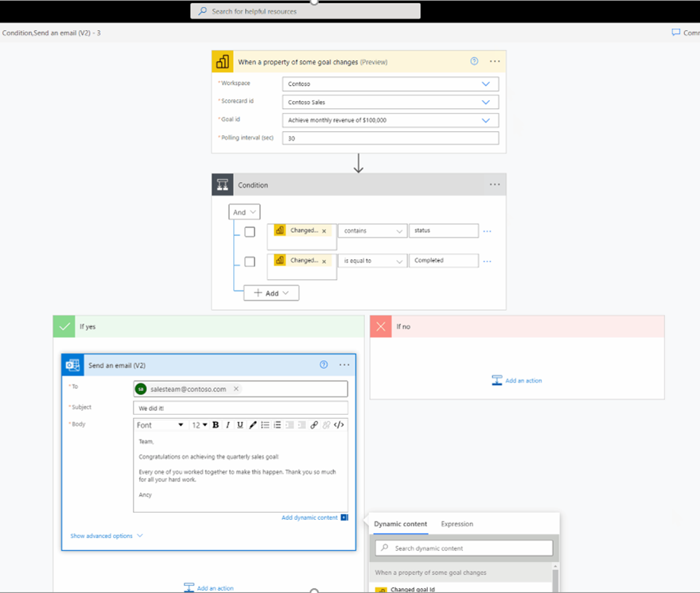
Task: Open the is equal to operator dropdown
Action: pos(373,261)
